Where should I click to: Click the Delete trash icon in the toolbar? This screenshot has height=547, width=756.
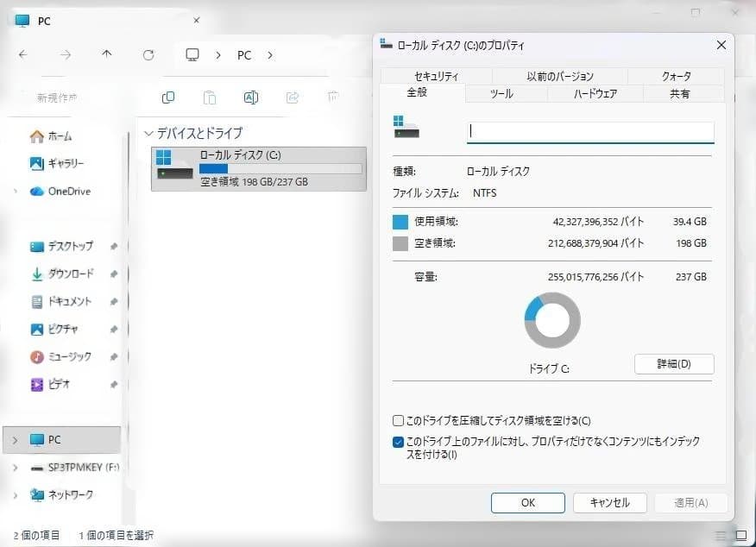coord(332,97)
